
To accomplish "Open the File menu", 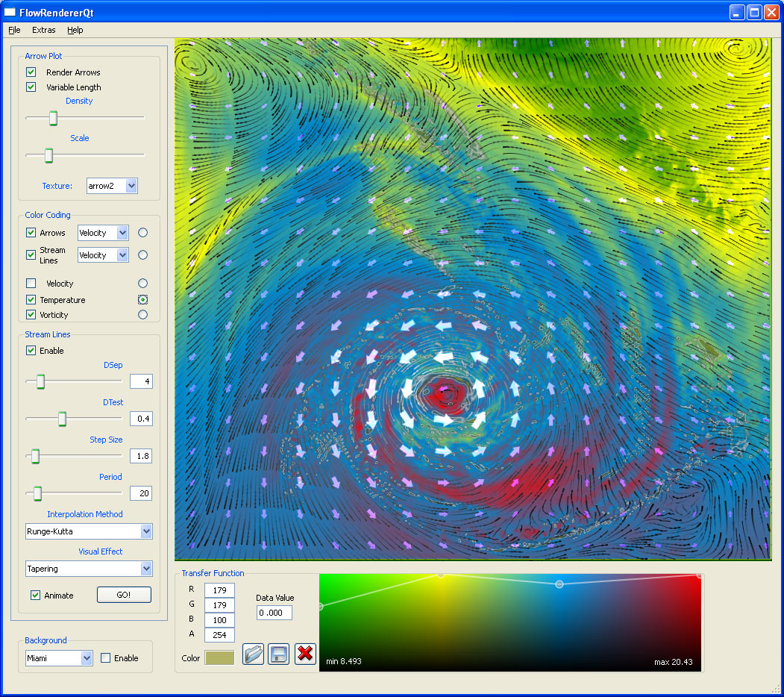I will click(x=14, y=30).
